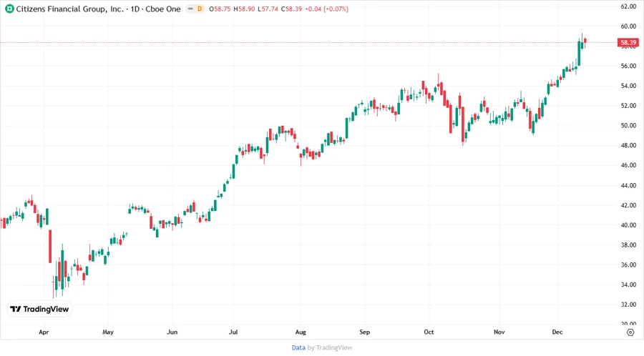Click the 42.00 price axis label
This screenshot has width=644, height=356.
pyautogui.click(x=628, y=205)
